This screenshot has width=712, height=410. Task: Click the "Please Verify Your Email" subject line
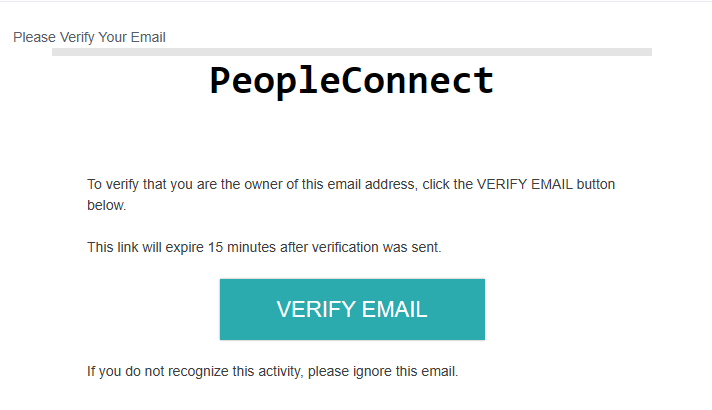pos(89,37)
